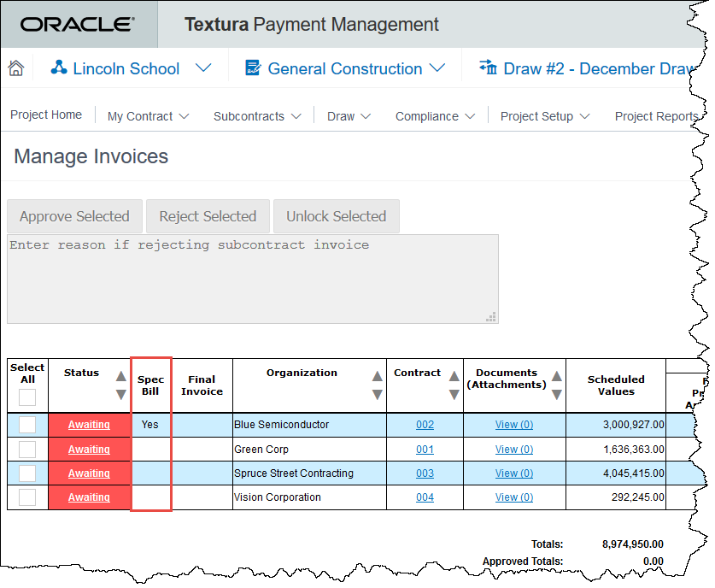Click the bank icon beside Draw #2
Image resolution: width=715 pixels, height=588 pixels.
coord(486,68)
